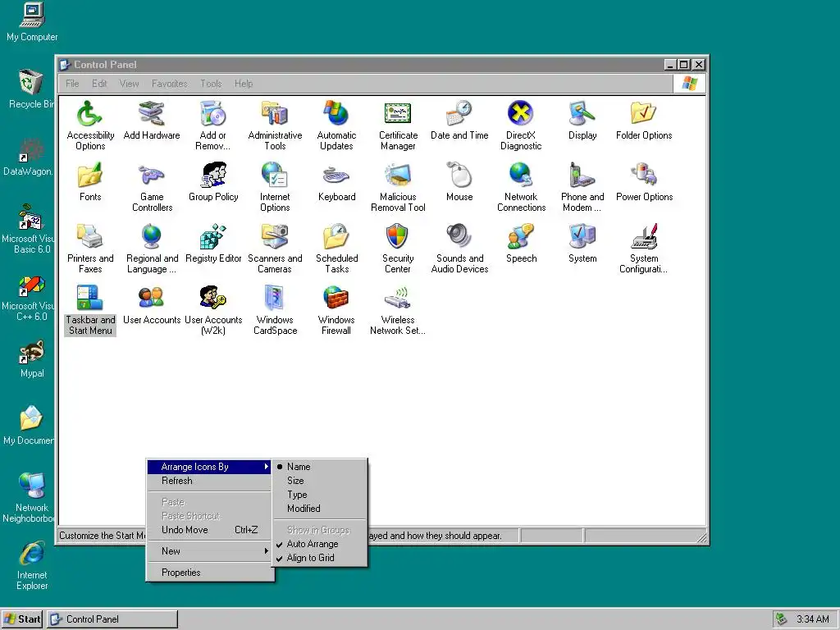Viewport: 840px width, 630px height.
Task: Click the system tray clock
Action: coord(813,619)
